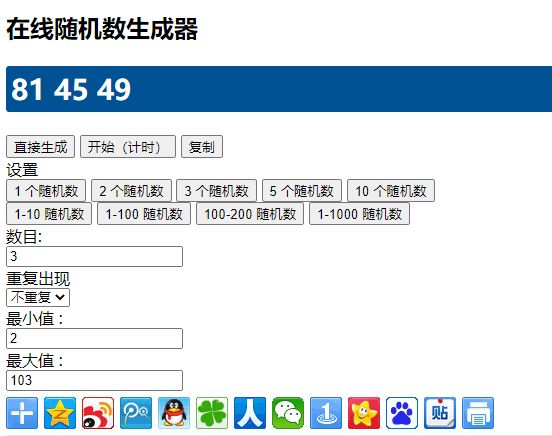The height and width of the screenshot is (436, 552).
Task: Share to Tencent Weibo icon
Action: point(136,413)
